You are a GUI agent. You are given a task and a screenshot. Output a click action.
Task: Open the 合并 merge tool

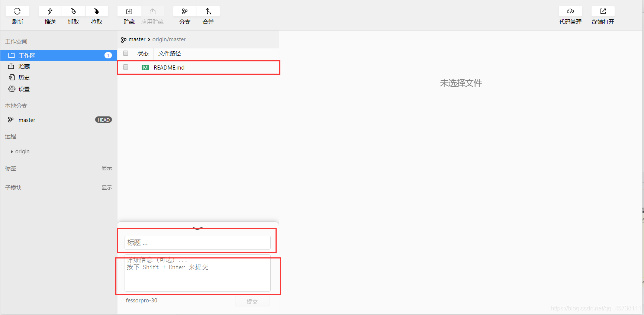pyautogui.click(x=208, y=12)
